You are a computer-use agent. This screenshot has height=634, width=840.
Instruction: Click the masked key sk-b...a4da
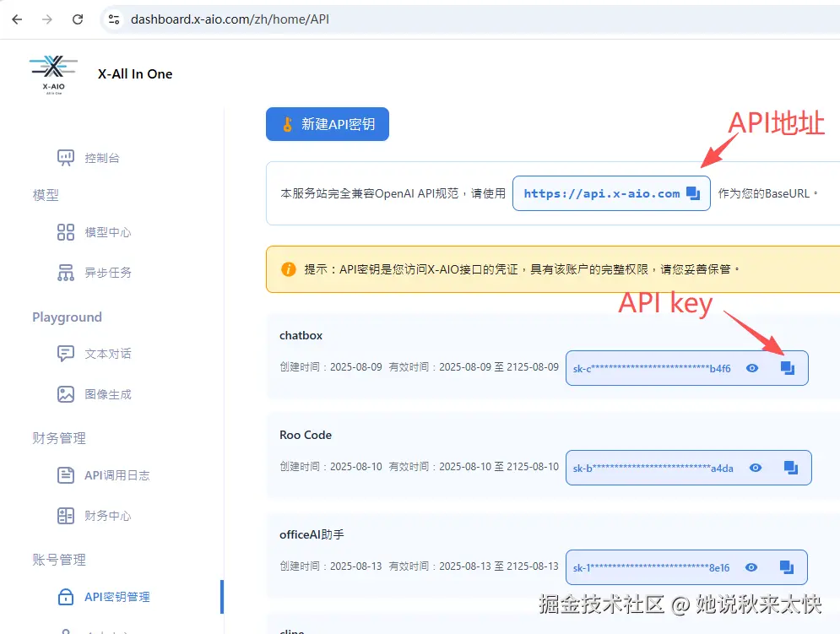pyautogui.click(x=653, y=469)
